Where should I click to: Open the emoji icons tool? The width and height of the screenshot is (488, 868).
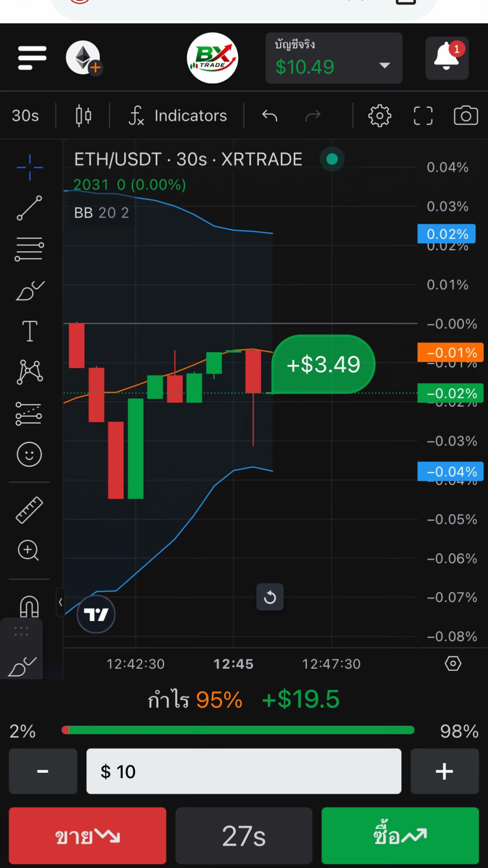[x=29, y=454]
